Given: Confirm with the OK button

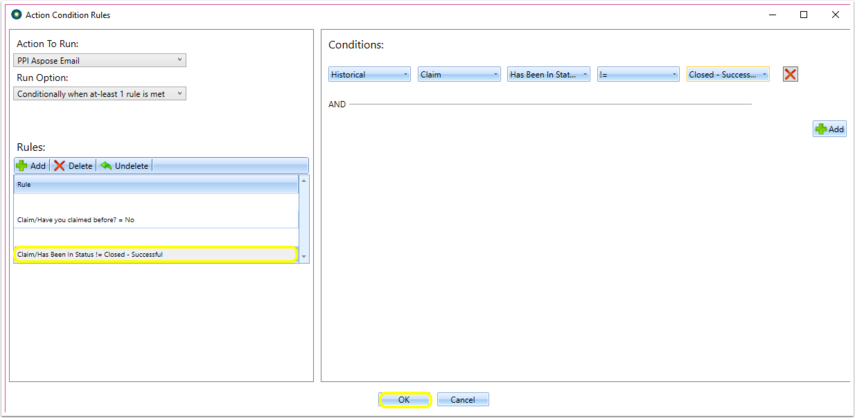Looking at the screenshot, I should (x=405, y=399).
